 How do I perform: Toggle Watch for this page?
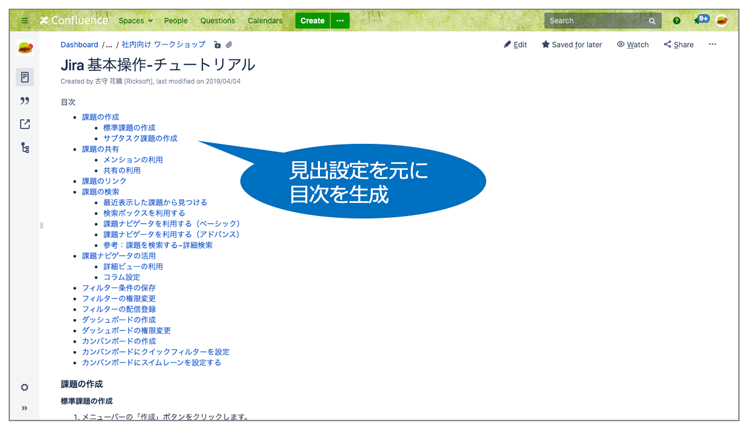click(x=632, y=44)
